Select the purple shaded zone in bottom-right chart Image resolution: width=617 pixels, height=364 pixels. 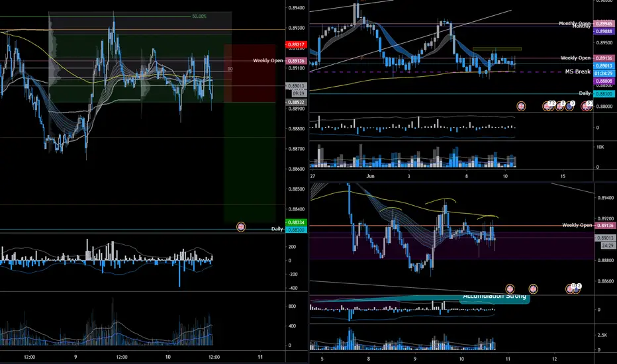pyautogui.click(x=451, y=246)
